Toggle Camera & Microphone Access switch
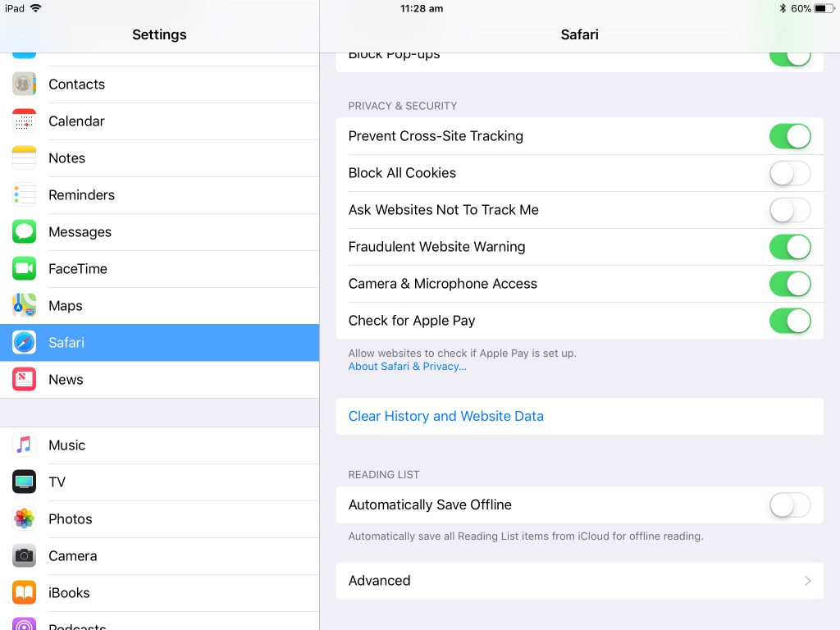The height and width of the screenshot is (630, 840). [790, 284]
